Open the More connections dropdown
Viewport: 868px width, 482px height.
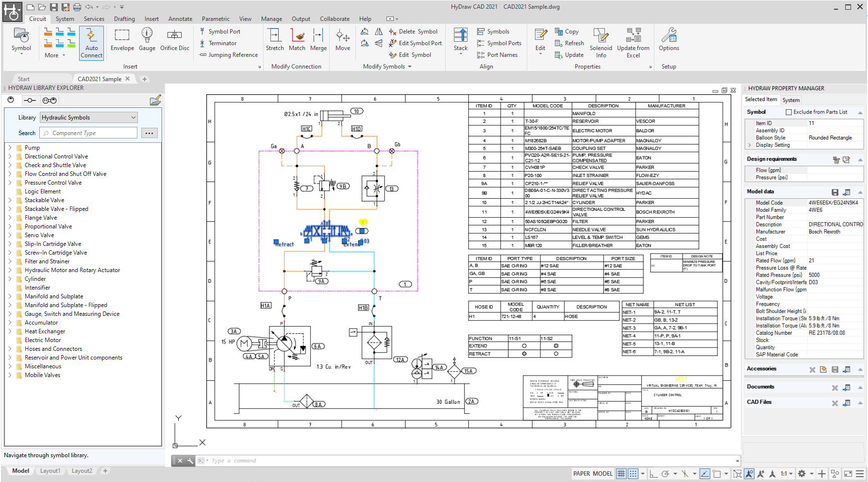pos(54,55)
